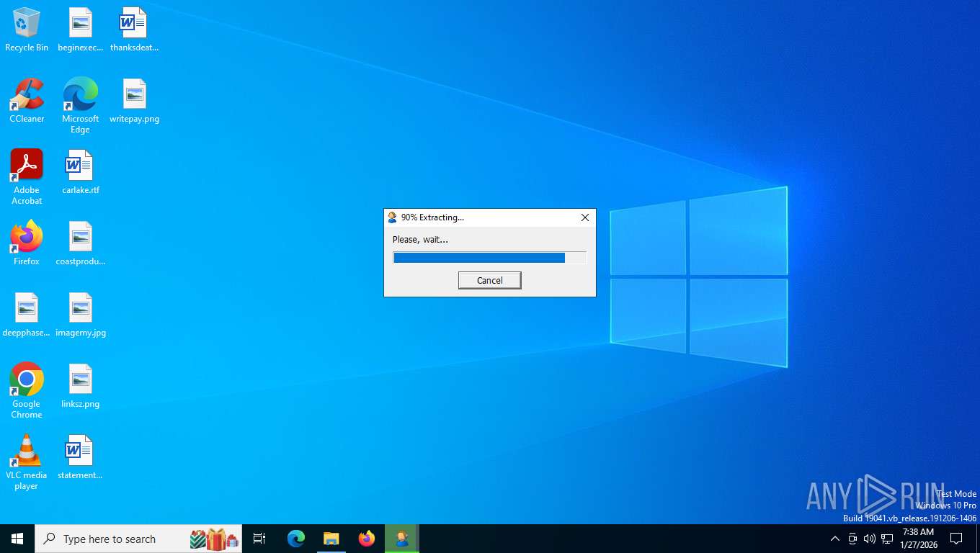Close the 90% Extracting dialog
980x553 pixels.
click(585, 217)
